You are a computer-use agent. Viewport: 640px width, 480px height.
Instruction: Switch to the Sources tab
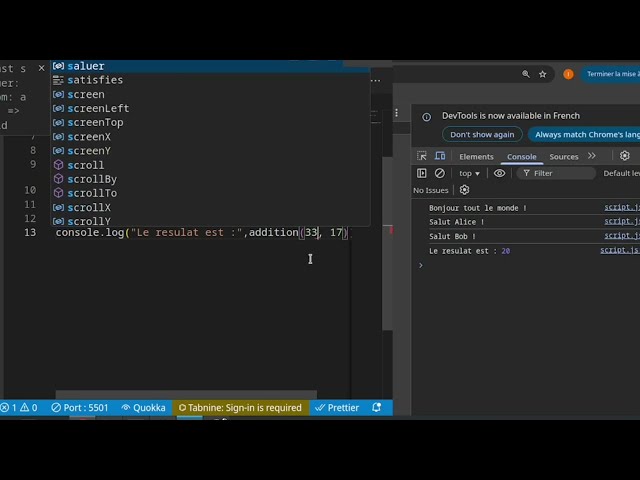click(x=564, y=157)
